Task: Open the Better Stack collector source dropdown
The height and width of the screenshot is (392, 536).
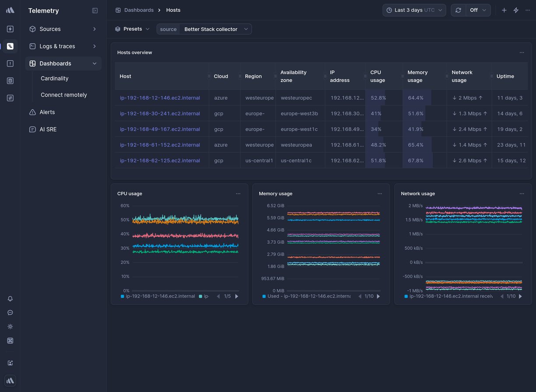Action: click(216, 29)
